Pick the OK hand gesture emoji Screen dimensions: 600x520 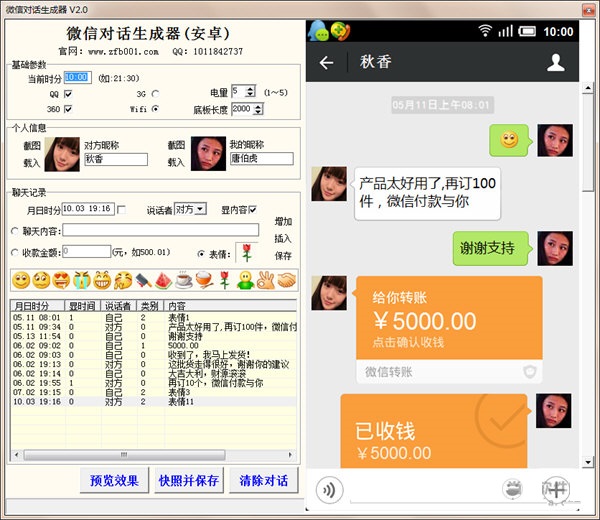click(x=266, y=280)
